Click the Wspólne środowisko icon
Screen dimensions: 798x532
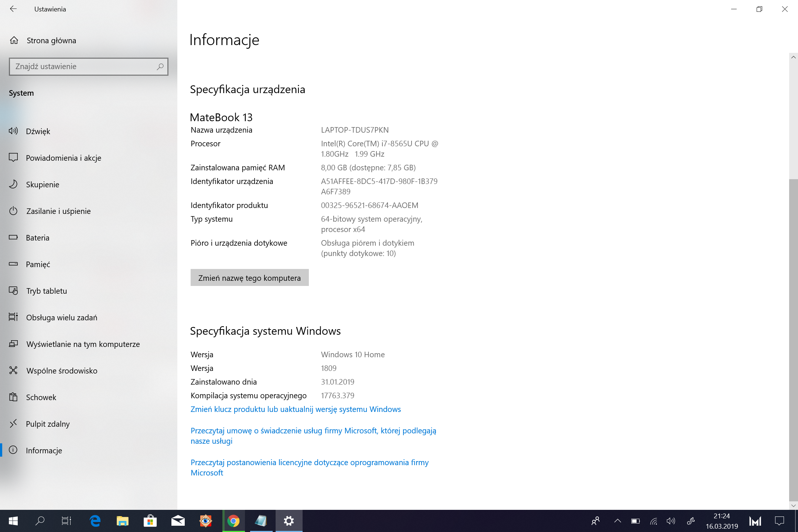(13, 370)
